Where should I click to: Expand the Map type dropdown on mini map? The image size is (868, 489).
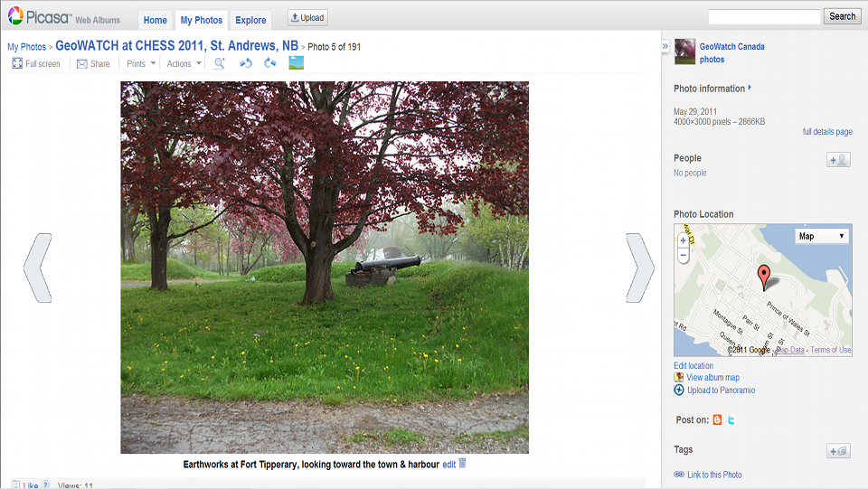point(822,236)
